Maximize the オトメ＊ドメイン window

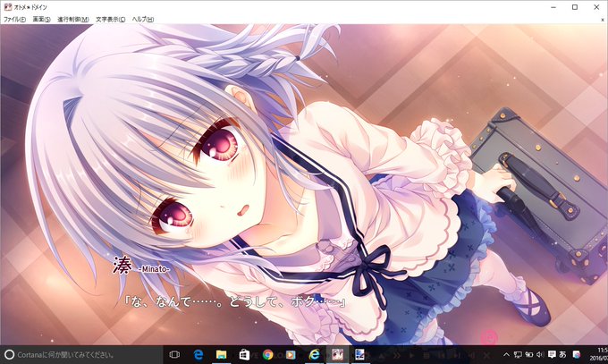(x=575, y=7)
